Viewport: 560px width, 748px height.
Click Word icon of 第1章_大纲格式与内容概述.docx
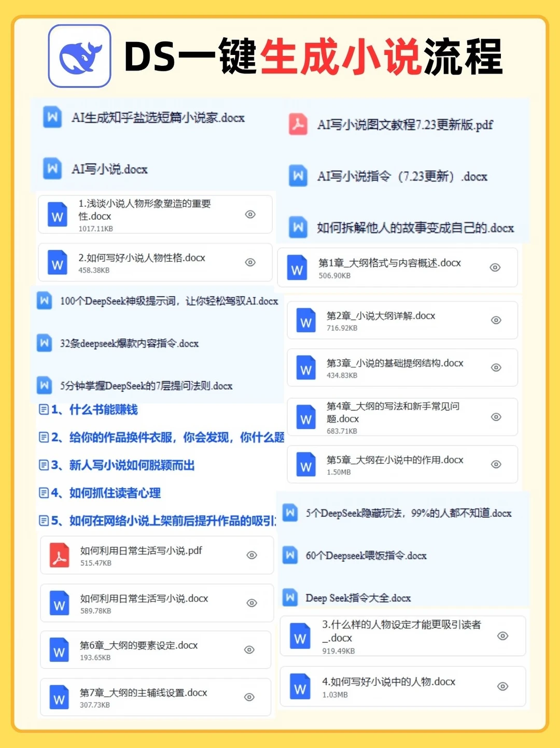[297, 267]
